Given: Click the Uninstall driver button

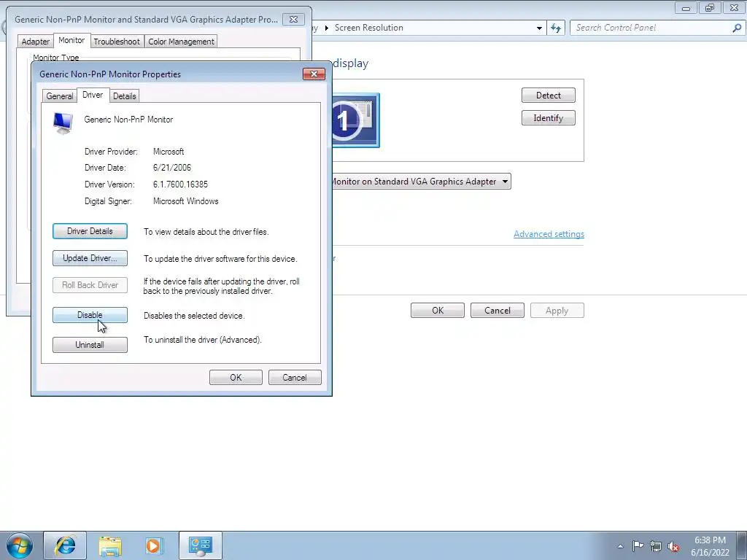Looking at the screenshot, I should (90, 345).
